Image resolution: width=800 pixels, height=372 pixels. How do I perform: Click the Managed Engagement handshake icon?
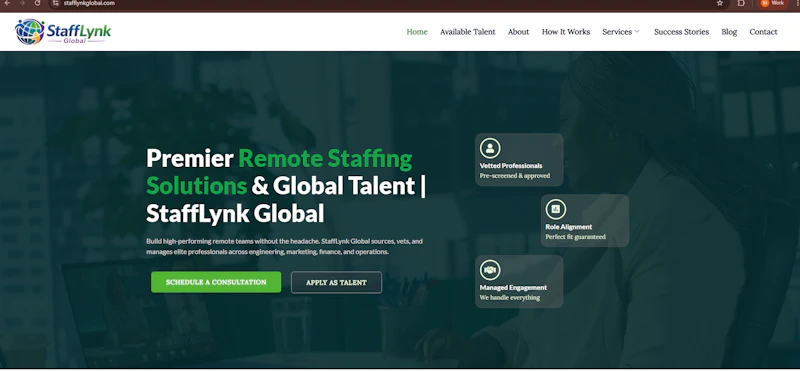pyautogui.click(x=490, y=270)
